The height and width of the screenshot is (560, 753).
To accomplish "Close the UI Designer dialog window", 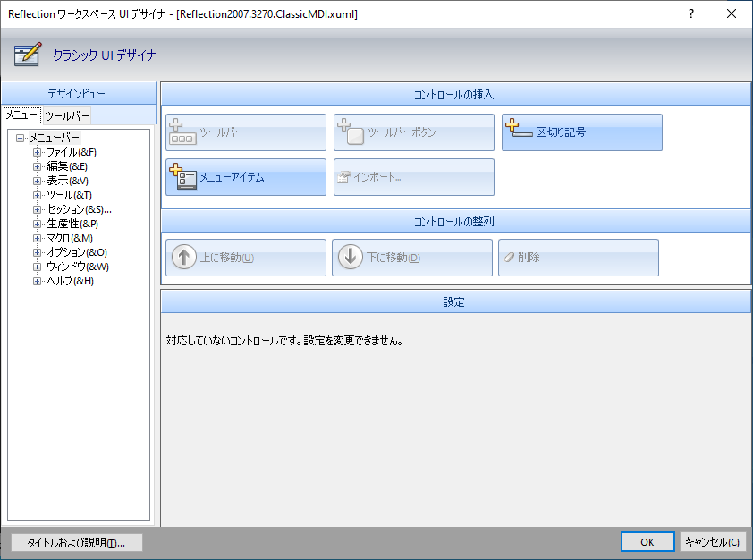I will 732,13.
